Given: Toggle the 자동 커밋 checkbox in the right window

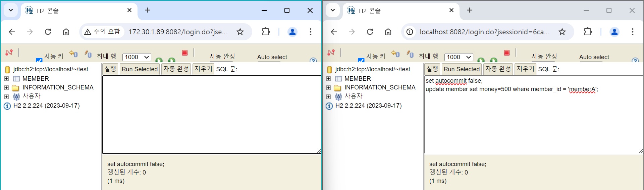Looking at the screenshot, I should [x=361, y=60].
